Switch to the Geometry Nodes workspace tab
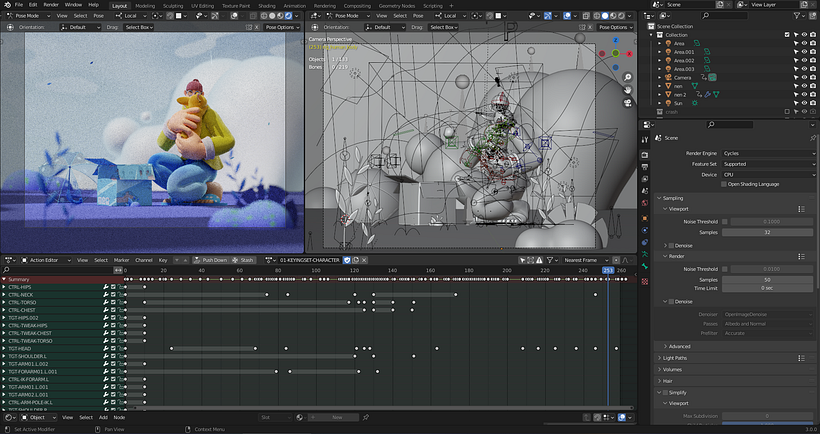This screenshot has width=820, height=434. (396, 6)
